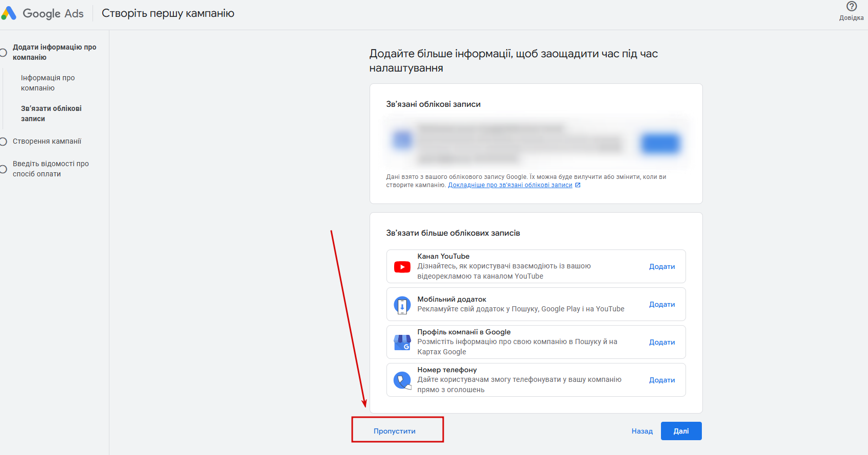This screenshot has height=455, width=868.
Task: Click the Зв'язати більше облікових записів heading
Action: [x=453, y=233]
